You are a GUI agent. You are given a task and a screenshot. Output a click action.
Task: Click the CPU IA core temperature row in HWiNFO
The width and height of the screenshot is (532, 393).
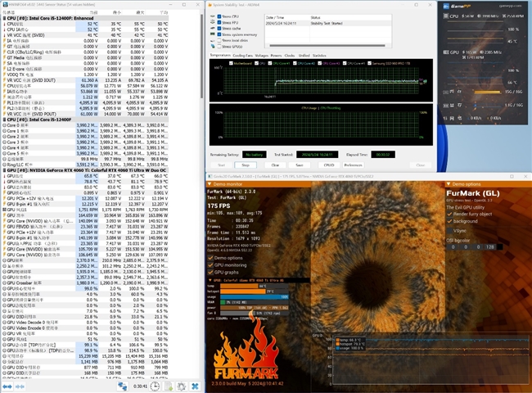click(x=85, y=29)
